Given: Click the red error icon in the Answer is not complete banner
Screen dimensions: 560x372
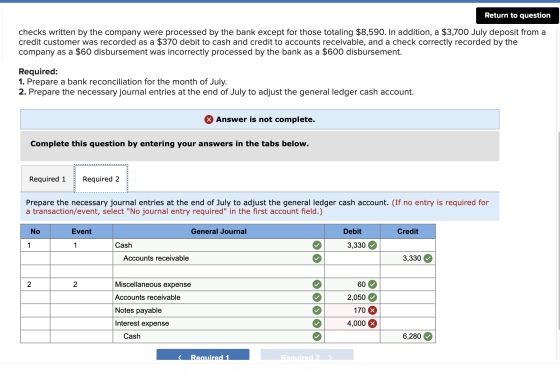Looking at the screenshot, I should [x=209, y=120].
